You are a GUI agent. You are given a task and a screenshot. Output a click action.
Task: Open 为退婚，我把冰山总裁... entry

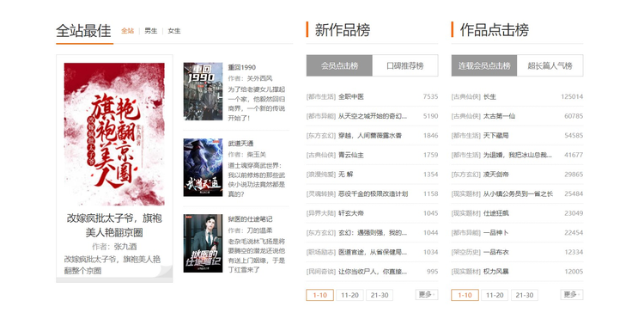[518, 155]
